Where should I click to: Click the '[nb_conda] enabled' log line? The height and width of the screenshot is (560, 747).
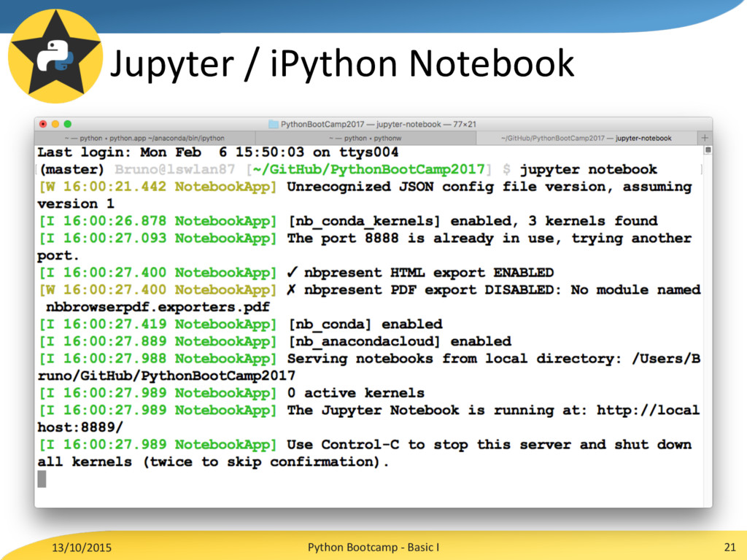click(x=365, y=324)
